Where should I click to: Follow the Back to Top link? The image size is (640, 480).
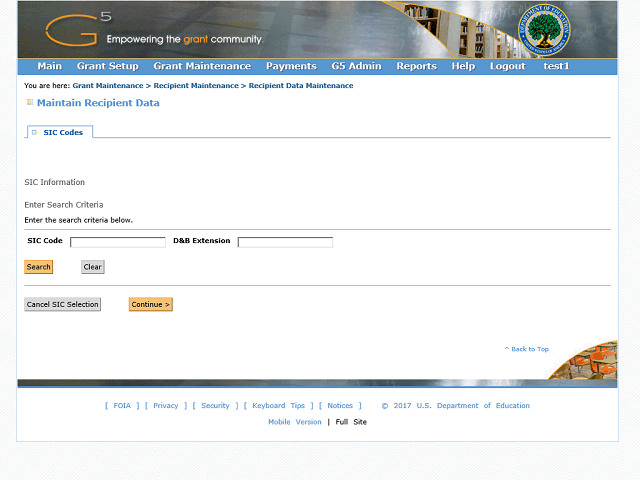point(527,349)
